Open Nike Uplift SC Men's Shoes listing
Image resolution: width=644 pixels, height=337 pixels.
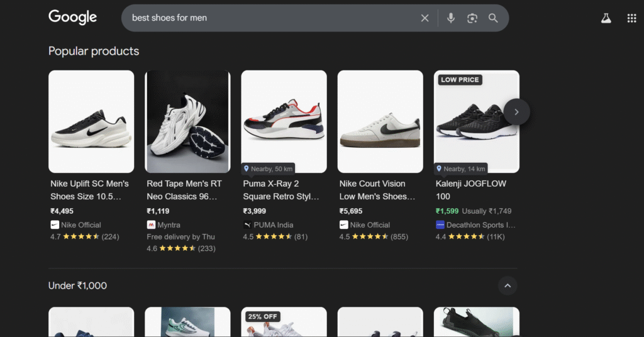(x=89, y=190)
